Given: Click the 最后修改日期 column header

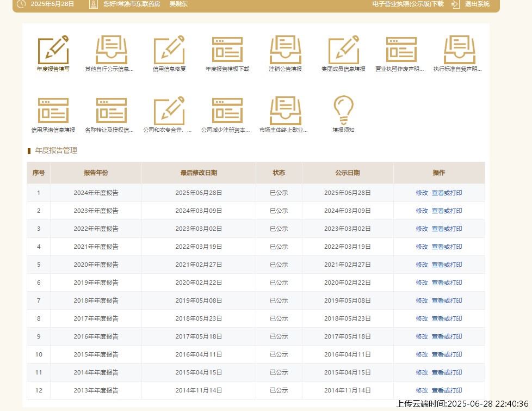Looking at the screenshot, I should pos(199,173).
